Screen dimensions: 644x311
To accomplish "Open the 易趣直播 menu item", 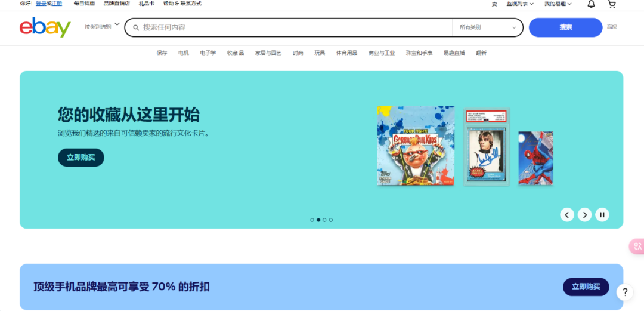I will 454,53.
